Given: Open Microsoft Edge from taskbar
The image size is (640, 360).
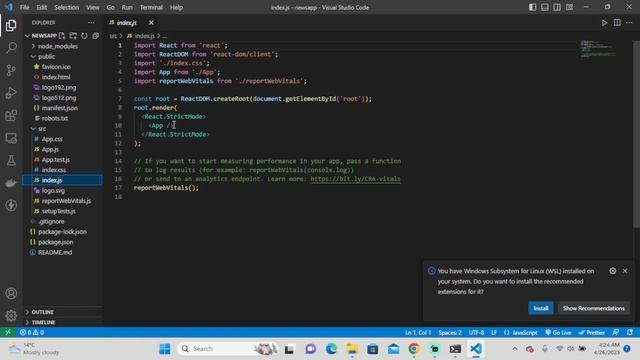Looking at the screenshot, I should tap(331, 349).
